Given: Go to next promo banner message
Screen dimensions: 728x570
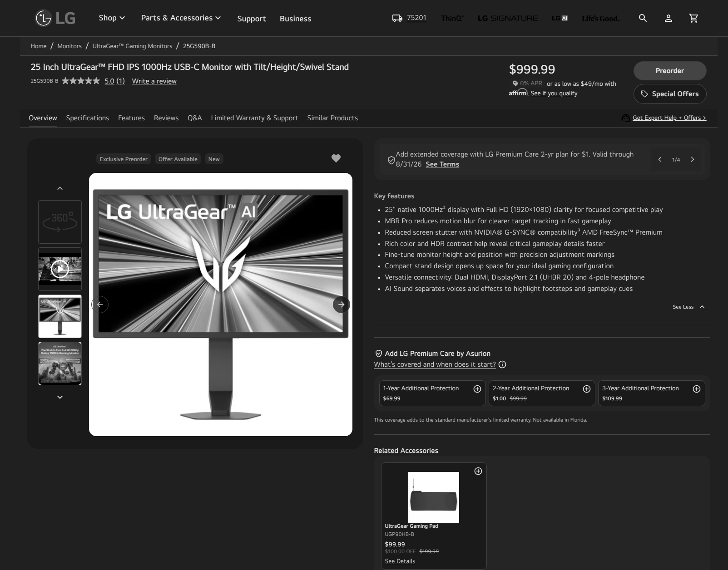Looking at the screenshot, I should coord(693,159).
